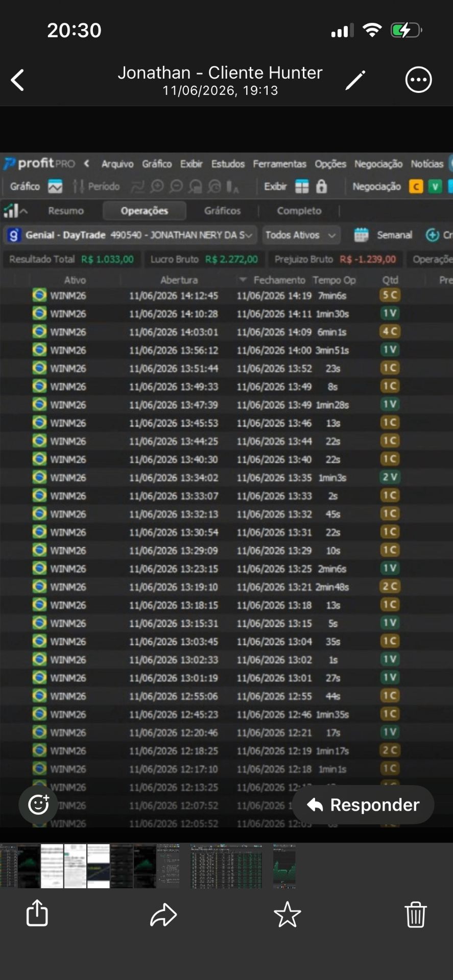Tap the Responder button

(363, 805)
